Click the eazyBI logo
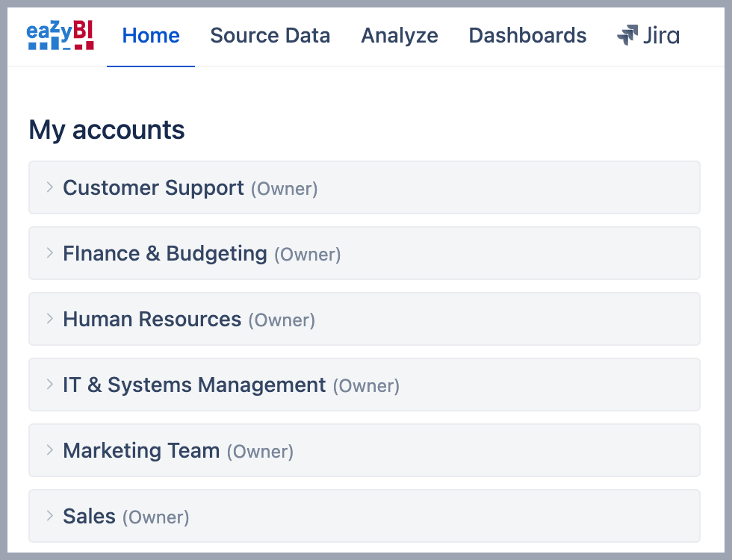Screen dimensions: 732x560 coord(60,35)
